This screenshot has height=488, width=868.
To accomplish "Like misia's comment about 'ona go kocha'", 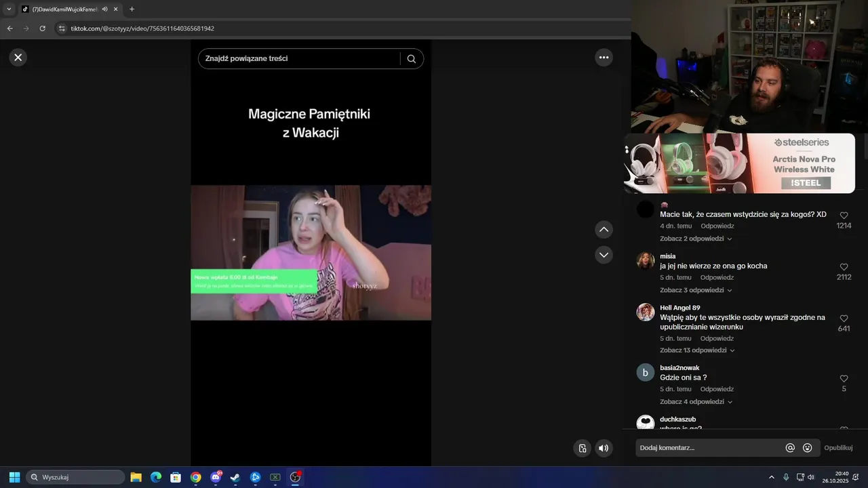I will [844, 267].
